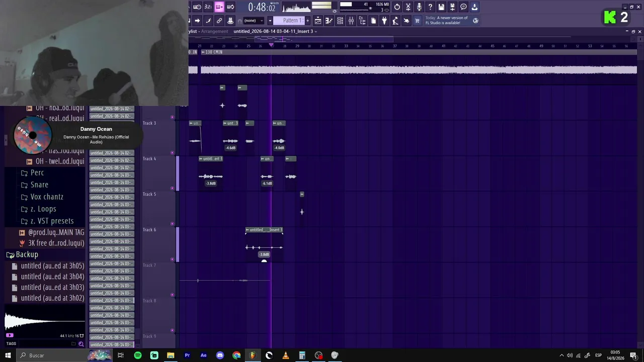Toggle the loop recording button

pyautogui.click(x=230, y=7)
